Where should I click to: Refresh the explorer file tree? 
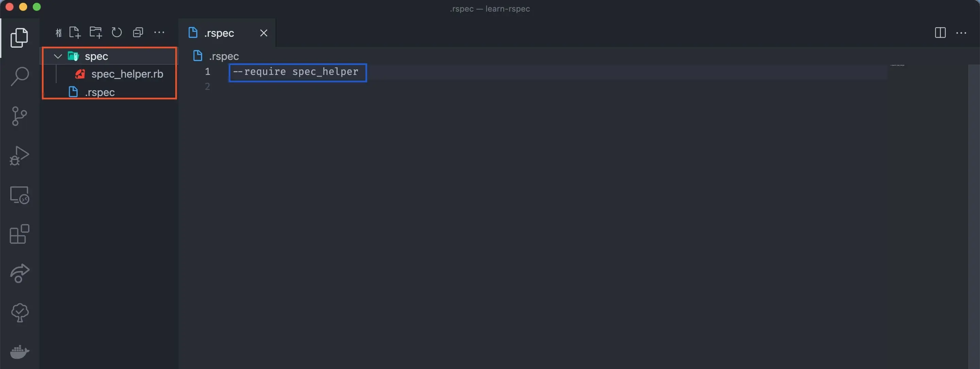[117, 33]
